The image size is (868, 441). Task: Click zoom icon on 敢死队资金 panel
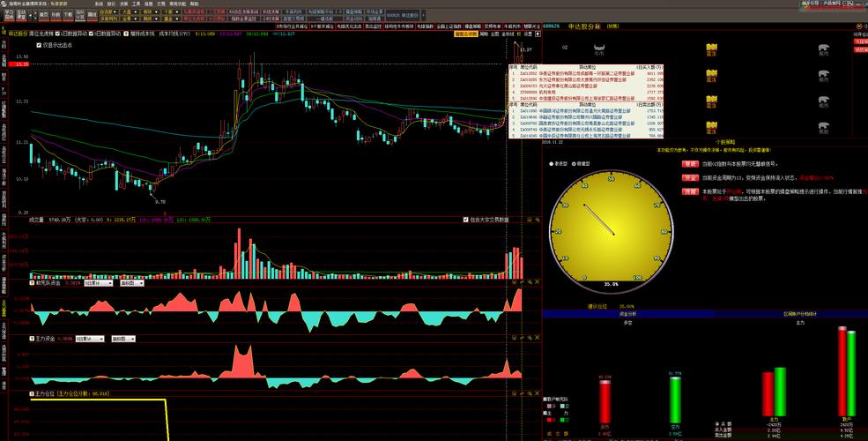pos(530,282)
